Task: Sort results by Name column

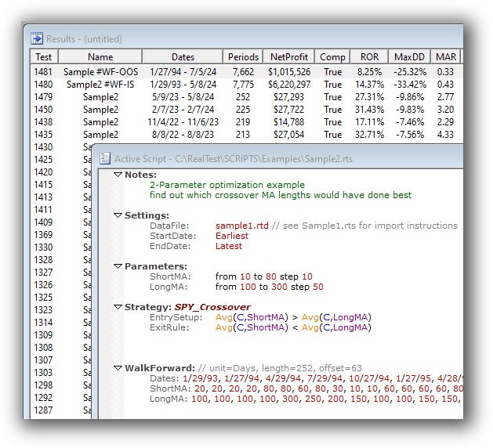Action: coord(100,56)
